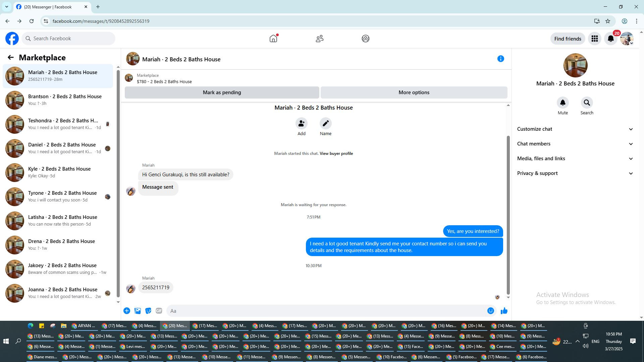
Task: Open View buyer profile link
Action: click(336, 154)
